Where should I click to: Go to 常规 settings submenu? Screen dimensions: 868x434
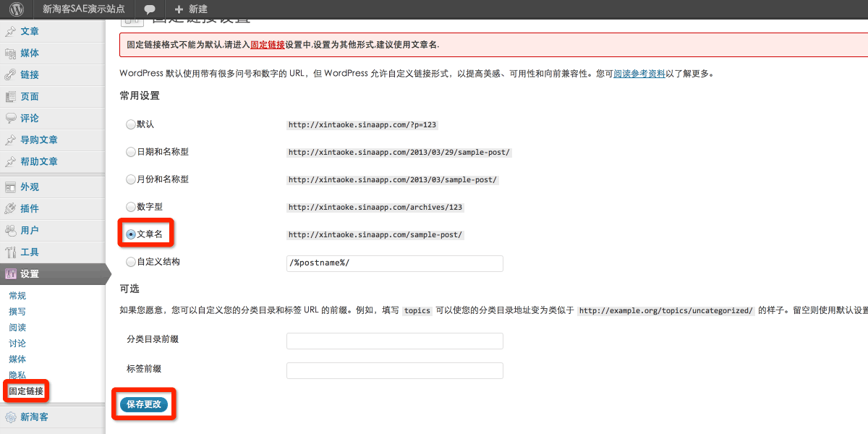(17, 296)
